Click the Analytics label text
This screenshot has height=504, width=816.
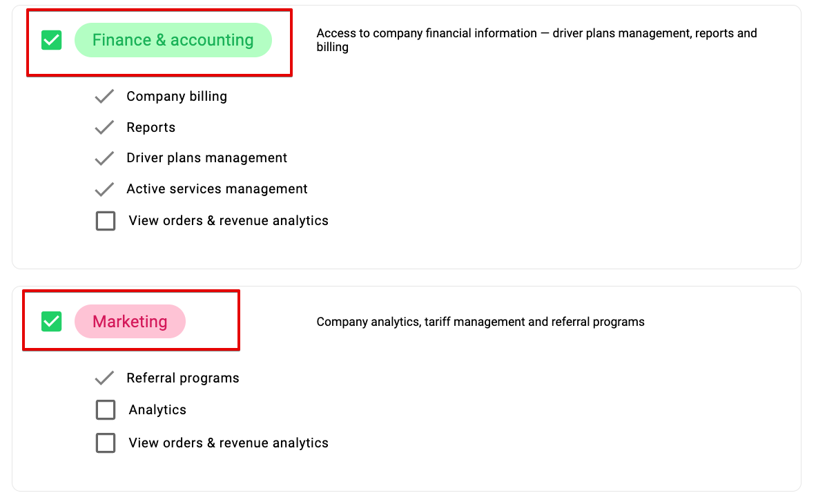click(157, 410)
